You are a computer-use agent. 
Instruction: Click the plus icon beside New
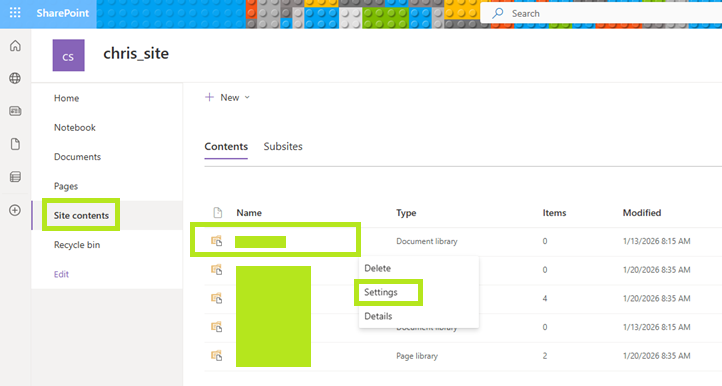(x=210, y=97)
